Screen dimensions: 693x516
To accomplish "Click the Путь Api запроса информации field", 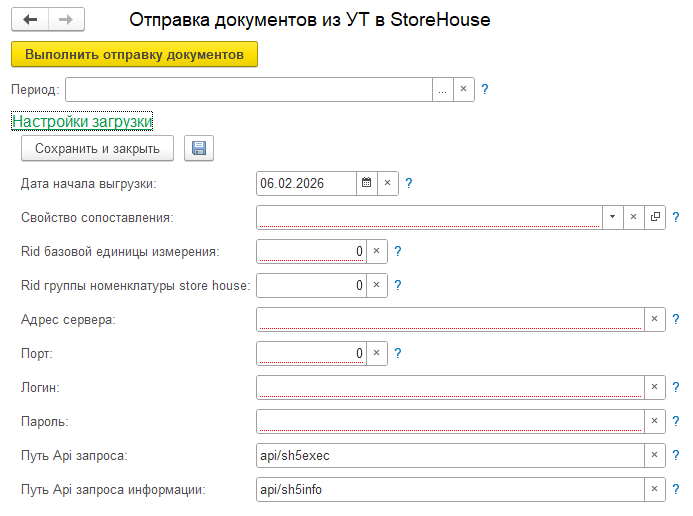I will 450,489.
